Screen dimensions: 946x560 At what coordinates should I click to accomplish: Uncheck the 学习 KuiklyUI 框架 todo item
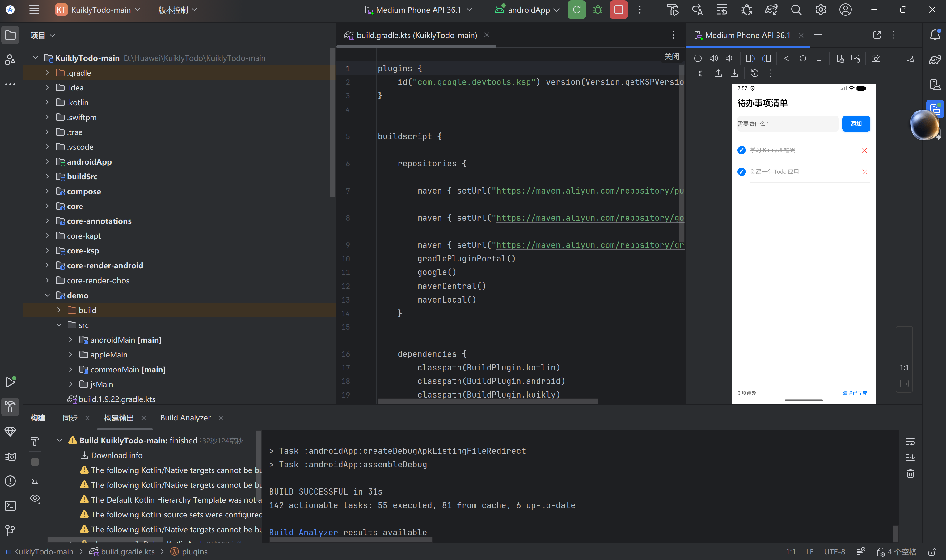point(741,150)
